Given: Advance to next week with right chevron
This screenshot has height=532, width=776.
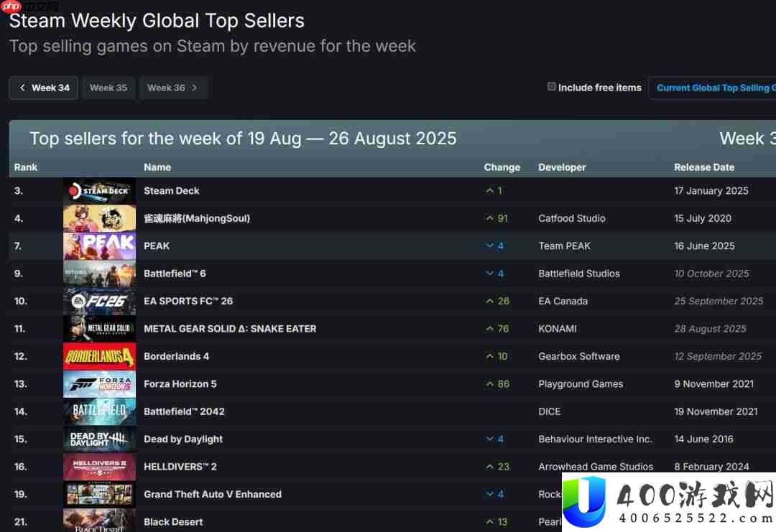Looking at the screenshot, I should click(x=195, y=88).
